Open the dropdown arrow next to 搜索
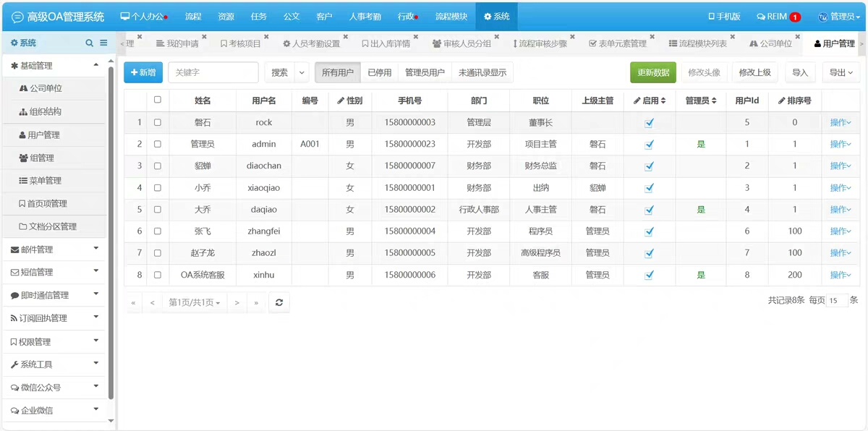Image resolution: width=868 pixels, height=431 pixels. 302,72
